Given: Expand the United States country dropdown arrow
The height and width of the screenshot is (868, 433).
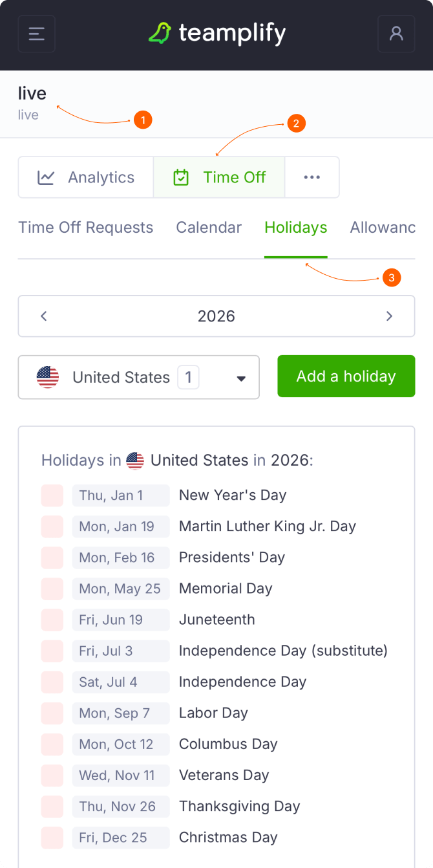Looking at the screenshot, I should (x=241, y=378).
